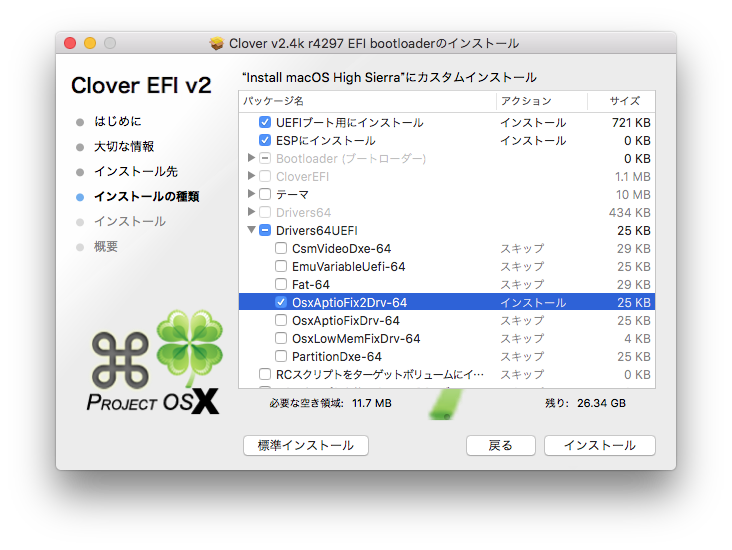Minimize the window with yellow button
This screenshot has height=550, width=732.
coord(90,43)
